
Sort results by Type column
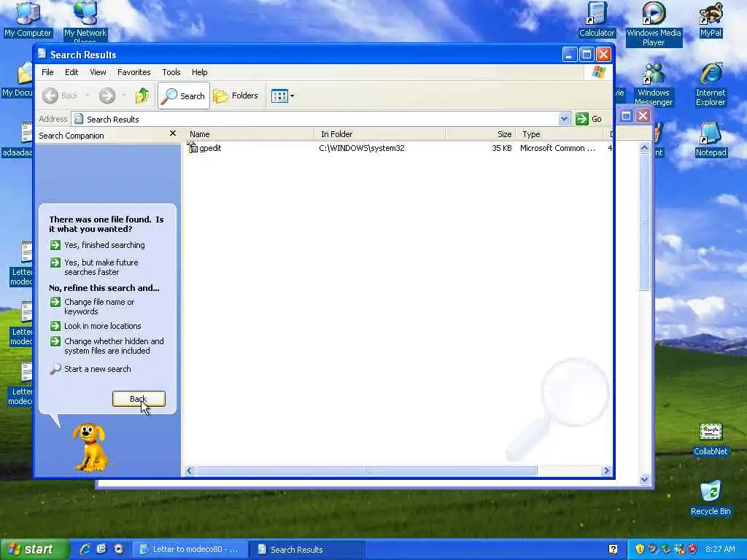560,134
